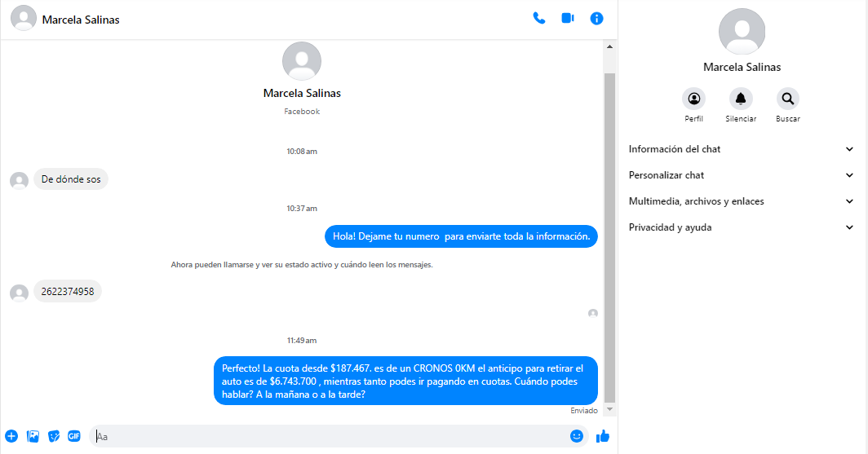
Task: Silenciar notifications for this chat
Action: tap(741, 99)
